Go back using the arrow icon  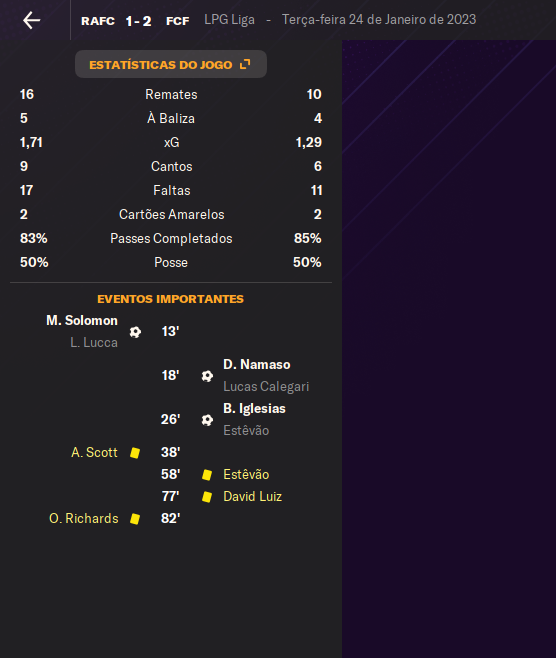pos(31,20)
